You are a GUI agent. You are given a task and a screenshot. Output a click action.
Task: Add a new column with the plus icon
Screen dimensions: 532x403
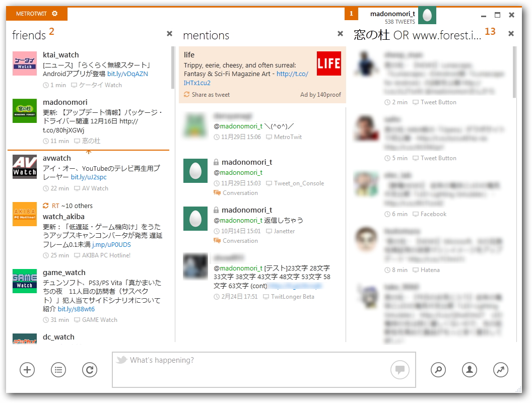[27, 369]
